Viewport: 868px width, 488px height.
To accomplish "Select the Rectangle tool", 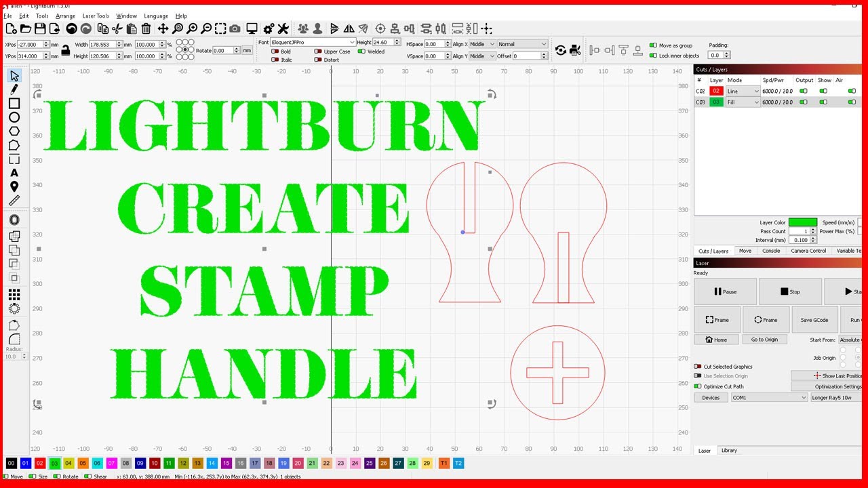I will point(14,103).
